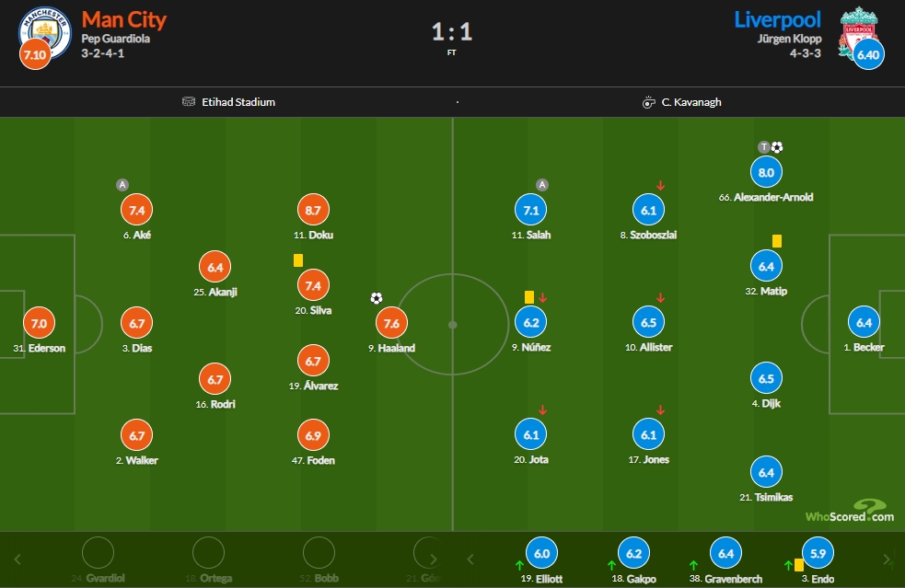Select substitute Endo's 5.9 rating
The width and height of the screenshot is (905, 588).
(x=818, y=553)
